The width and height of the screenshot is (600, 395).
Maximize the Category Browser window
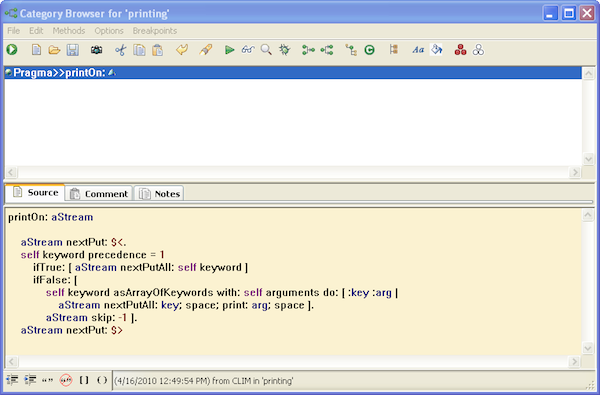(x=569, y=13)
